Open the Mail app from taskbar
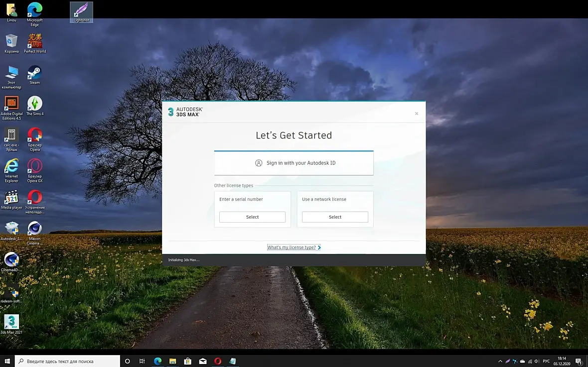This screenshot has width=588, height=367. (202, 361)
